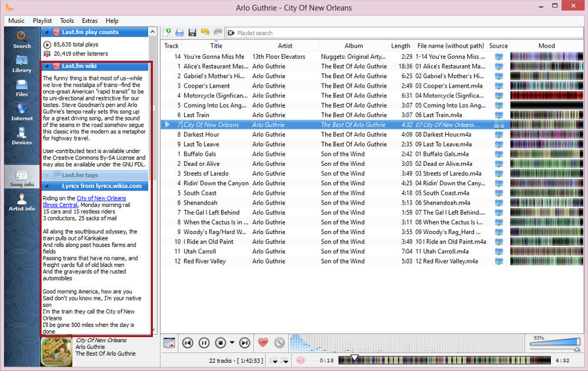Viewport: 588px width, 371px height.
Task: Click the Source icon for Red River Valley
Action: click(x=499, y=262)
